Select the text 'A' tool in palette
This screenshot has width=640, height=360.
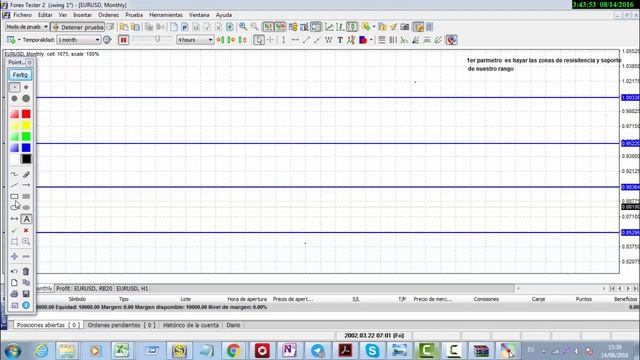[26, 219]
